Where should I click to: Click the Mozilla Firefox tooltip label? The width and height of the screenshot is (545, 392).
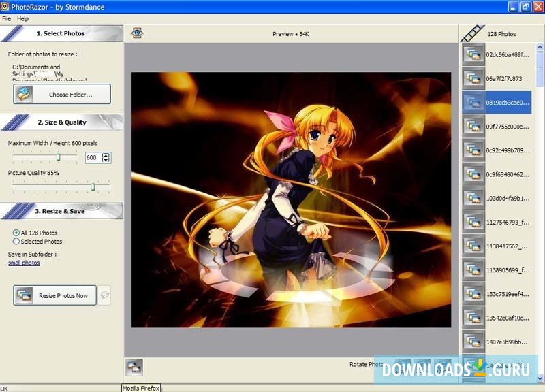coord(141,388)
